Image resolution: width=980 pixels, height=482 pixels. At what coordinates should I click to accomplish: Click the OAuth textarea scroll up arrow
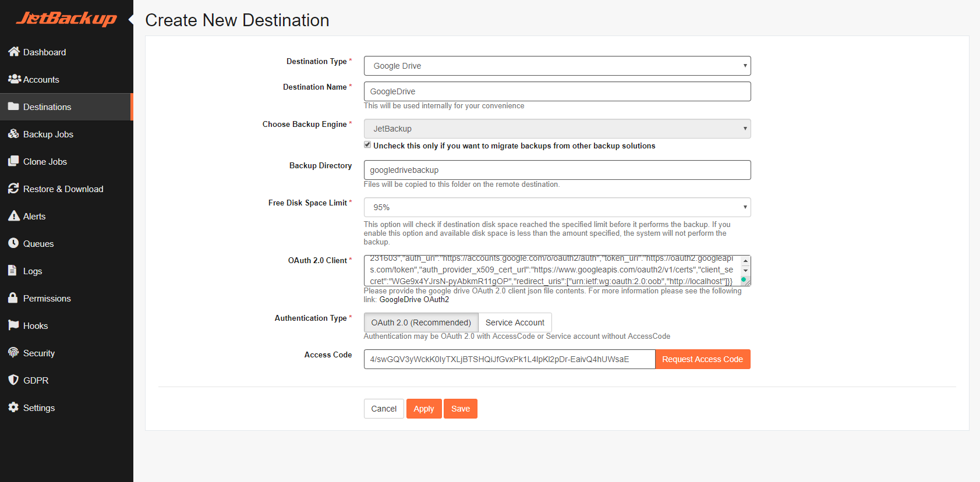pyautogui.click(x=745, y=261)
